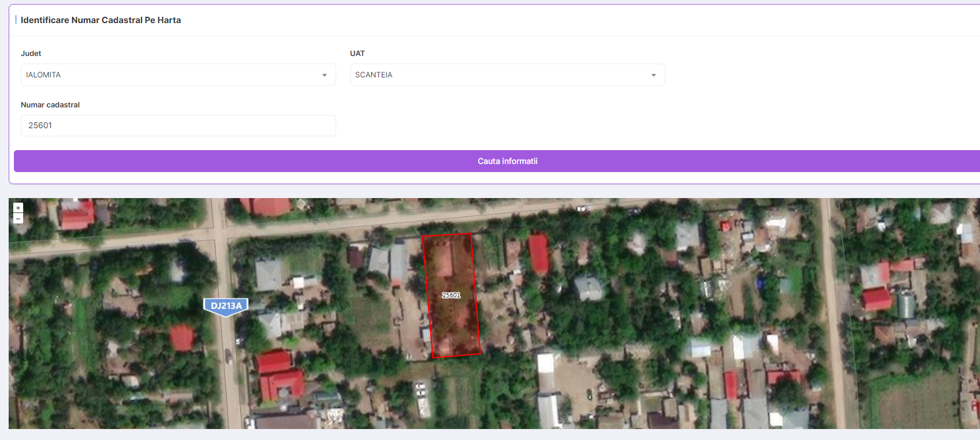Screen dimensions: 980x440
Task: Click the Judet field label
Action: click(x=31, y=53)
